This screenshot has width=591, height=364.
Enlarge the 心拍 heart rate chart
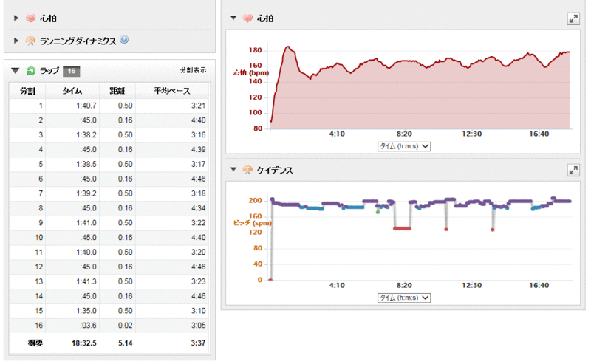pos(573,18)
